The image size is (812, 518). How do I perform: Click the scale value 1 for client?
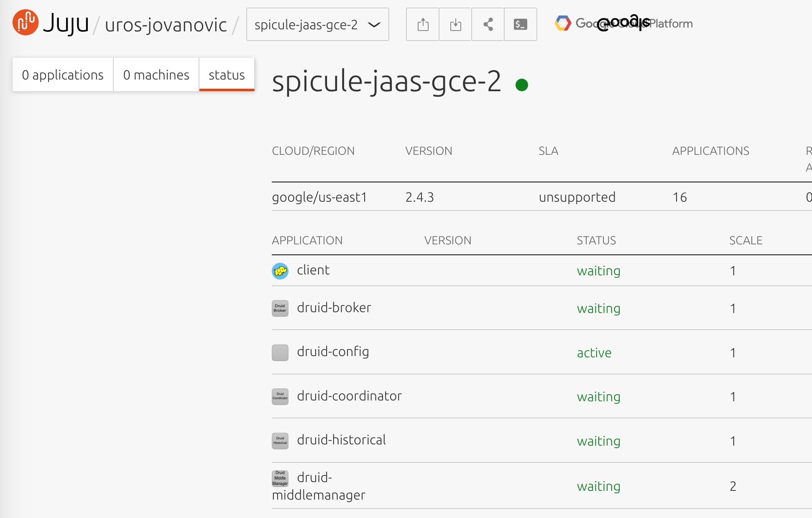pos(733,271)
